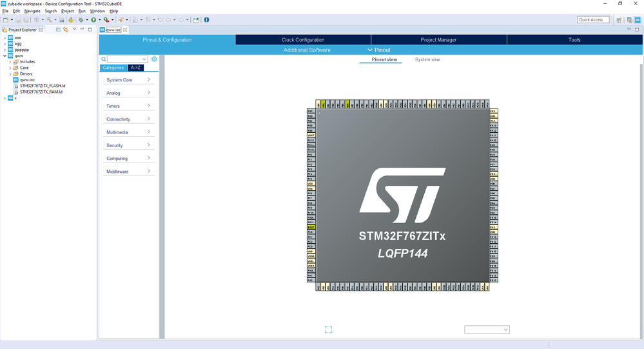The image size is (644, 349).
Task: Open the Analog category
Action: pyautogui.click(x=128, y=93)
